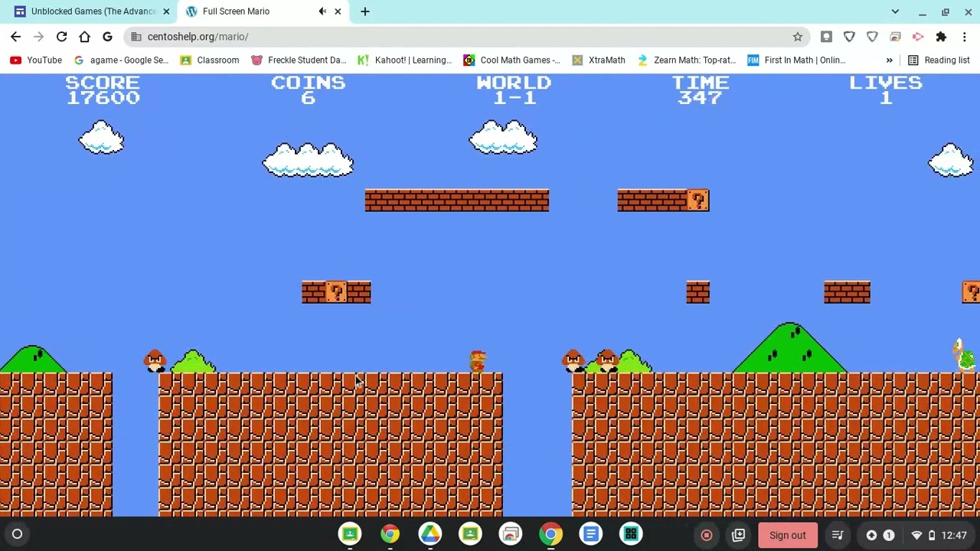Open Wi-Fi status in system tray
The image size is (980, 551).
point(916,535)
